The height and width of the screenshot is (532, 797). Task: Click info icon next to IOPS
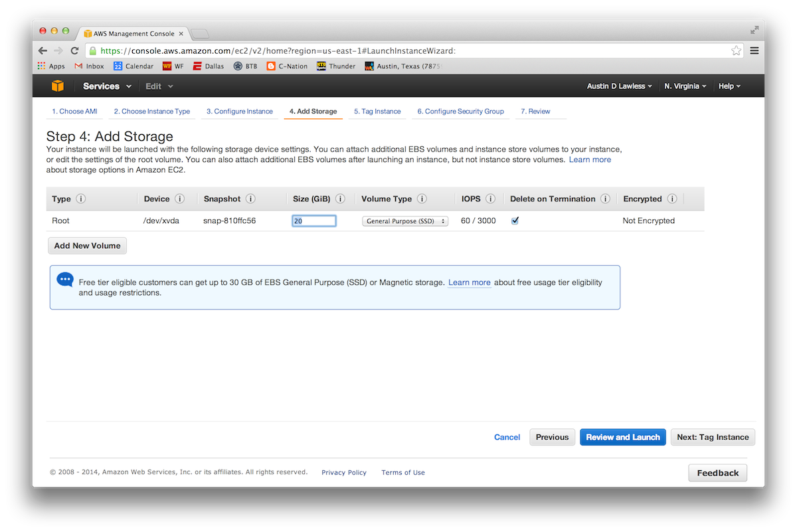coord(491,199)
